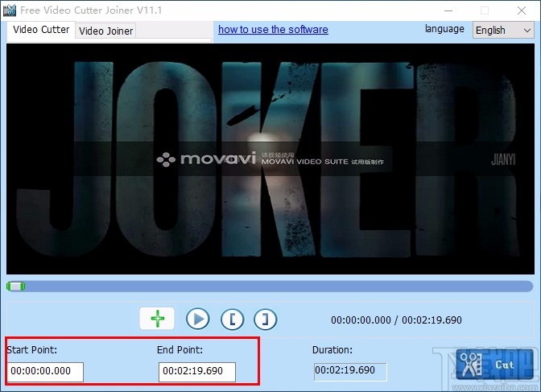
Task: Expand the language dropdown showing English
Action: click(503, 30)
